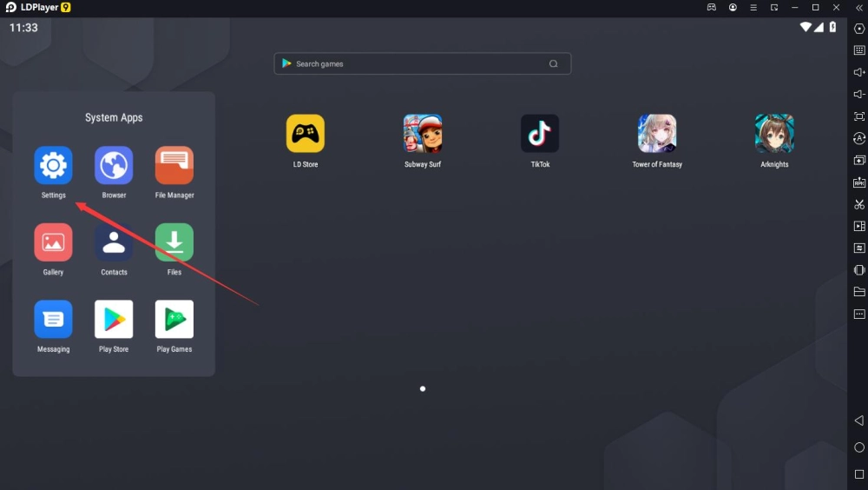Open the account profile icon in title bar
Image resolution: width=868 pixels, height=490 pixels.
tap(733, 7)
